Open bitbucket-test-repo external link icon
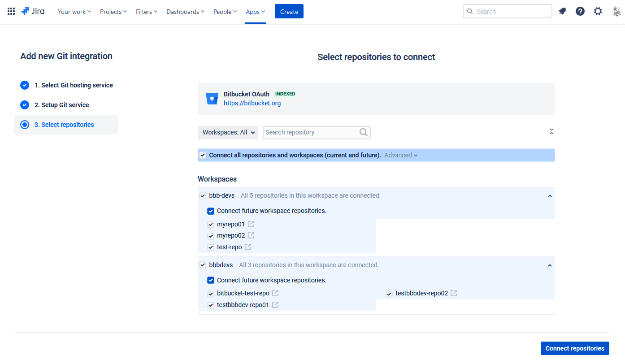 (x=276, y=293)
